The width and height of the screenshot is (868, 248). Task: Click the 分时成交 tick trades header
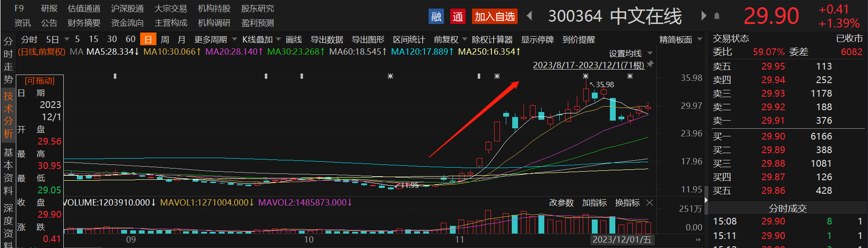(788, 208)
